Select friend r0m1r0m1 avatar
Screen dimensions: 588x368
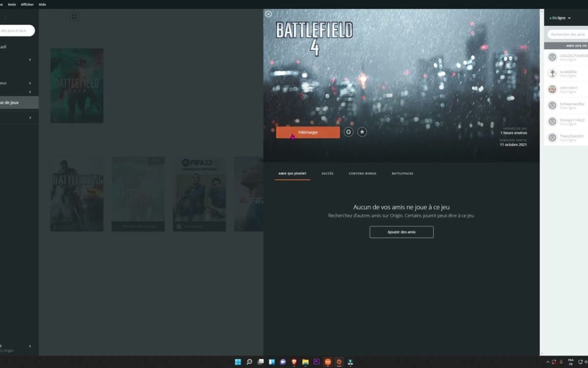(x=552, y=89)
